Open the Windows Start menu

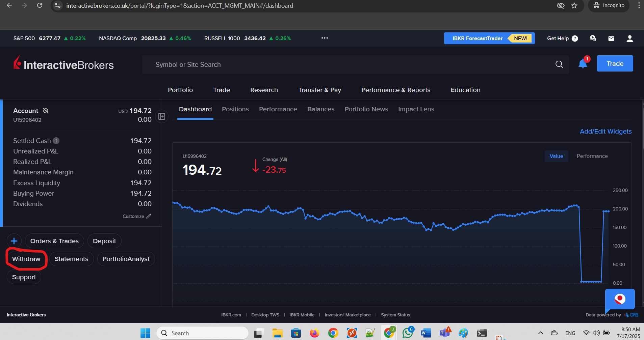(145, 333)
